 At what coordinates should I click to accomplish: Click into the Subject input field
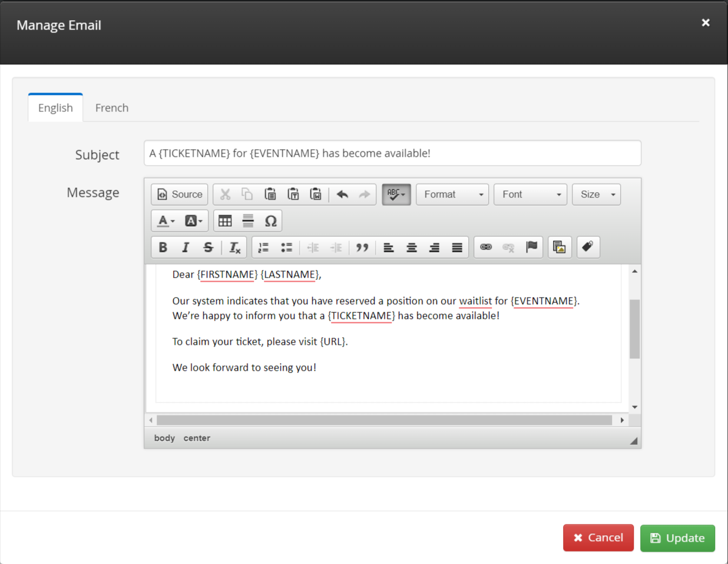tap(392, 153)
